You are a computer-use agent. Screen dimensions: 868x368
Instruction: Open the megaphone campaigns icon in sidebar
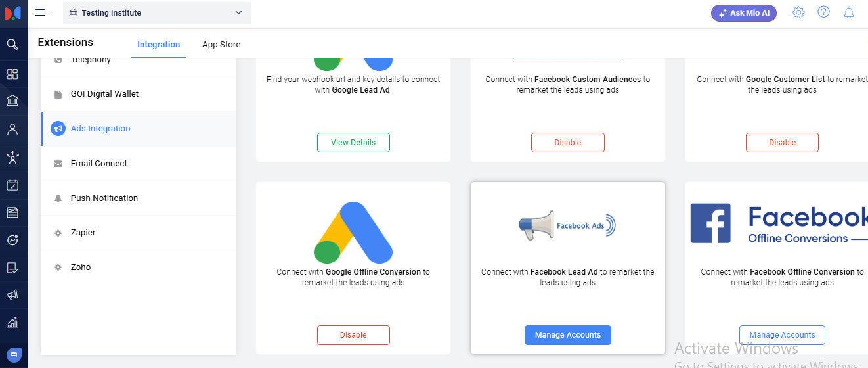[12, 296]
